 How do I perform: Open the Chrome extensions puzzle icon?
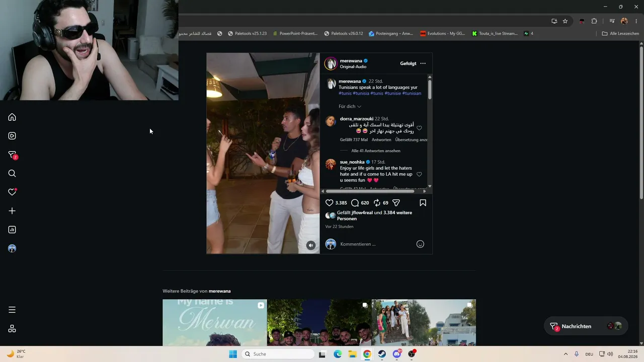tap(594, 21)
